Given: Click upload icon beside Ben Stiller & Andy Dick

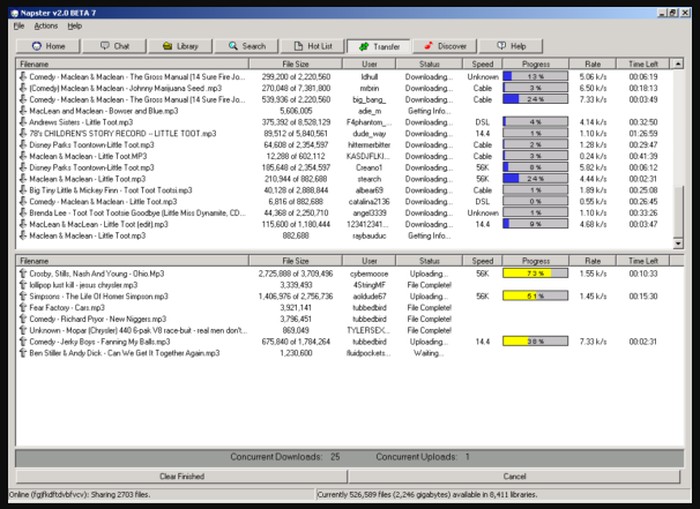Looking at the screenshot, I should click(x=23, y=353).
